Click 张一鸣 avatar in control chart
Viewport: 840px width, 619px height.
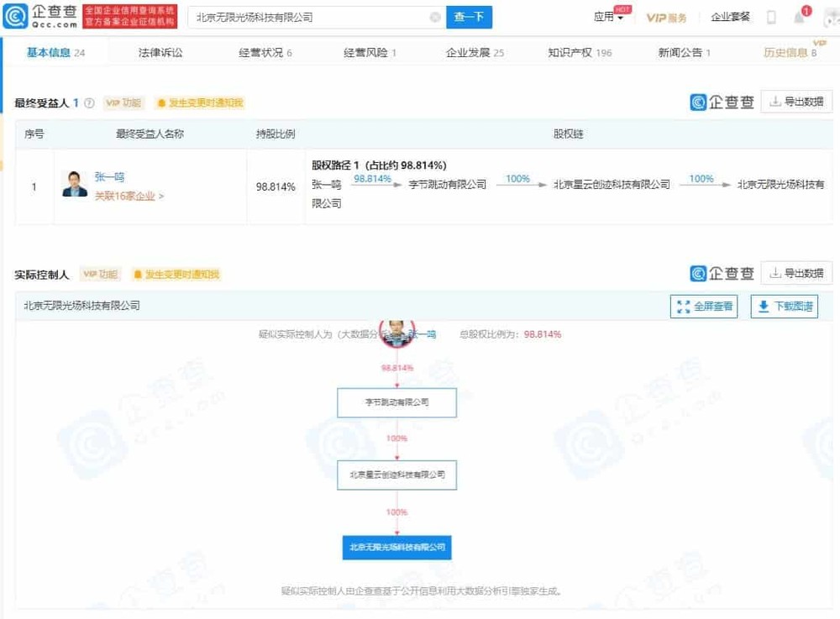(x=396, y=333)
